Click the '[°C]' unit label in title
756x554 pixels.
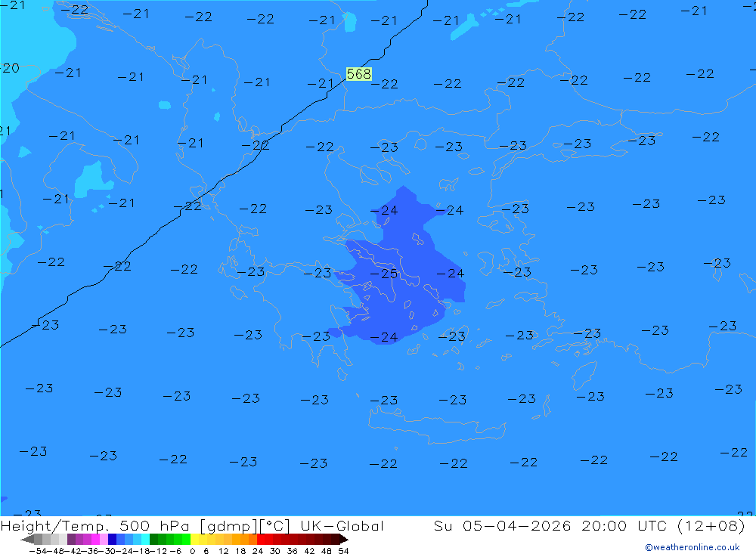point(274,526)
